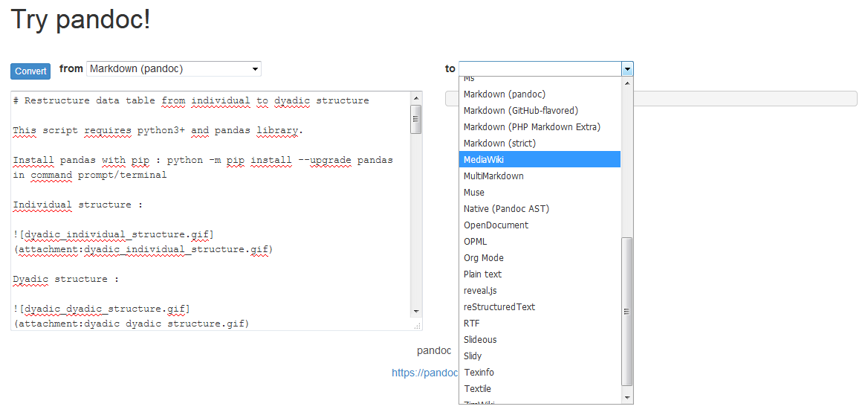868x418 pixels.
Task: Click the 'pandoc' text below the textarea
Action: tap(434, 351)
